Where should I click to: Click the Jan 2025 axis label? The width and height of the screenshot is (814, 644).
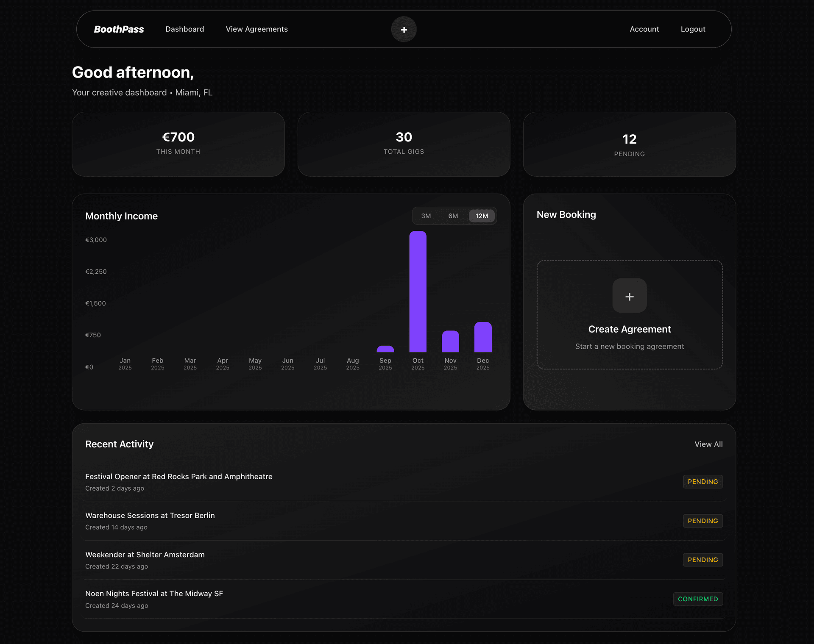[125, 364]
